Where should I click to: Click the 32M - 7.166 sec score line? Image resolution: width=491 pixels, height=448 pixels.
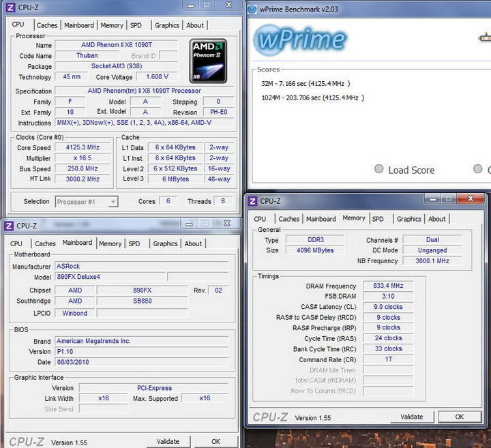[306, 84]
